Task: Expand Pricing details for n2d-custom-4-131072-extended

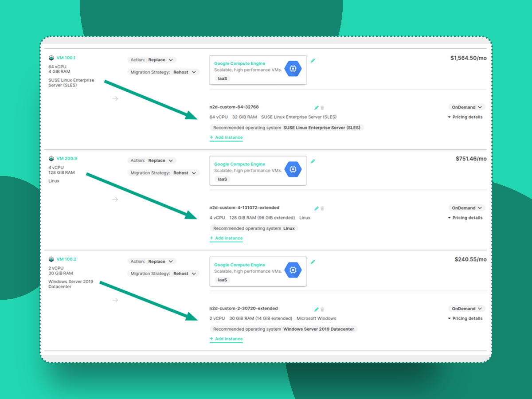Action: 465,218
